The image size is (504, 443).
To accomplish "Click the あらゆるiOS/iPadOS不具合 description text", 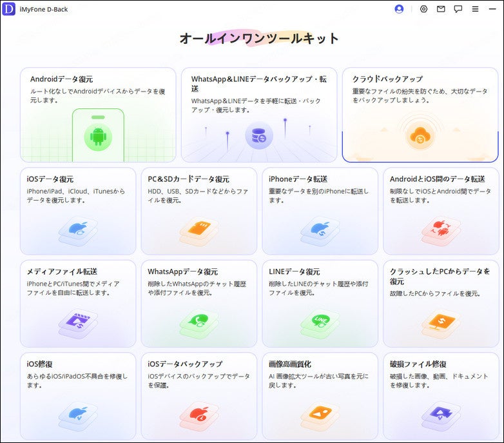I will pos(77,381).
